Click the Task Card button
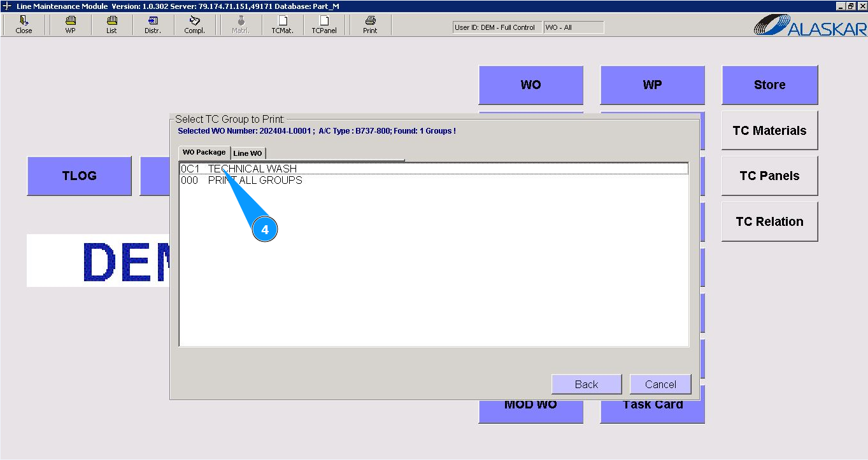This screenshot has height=460, width=868. tap(652, 411)
